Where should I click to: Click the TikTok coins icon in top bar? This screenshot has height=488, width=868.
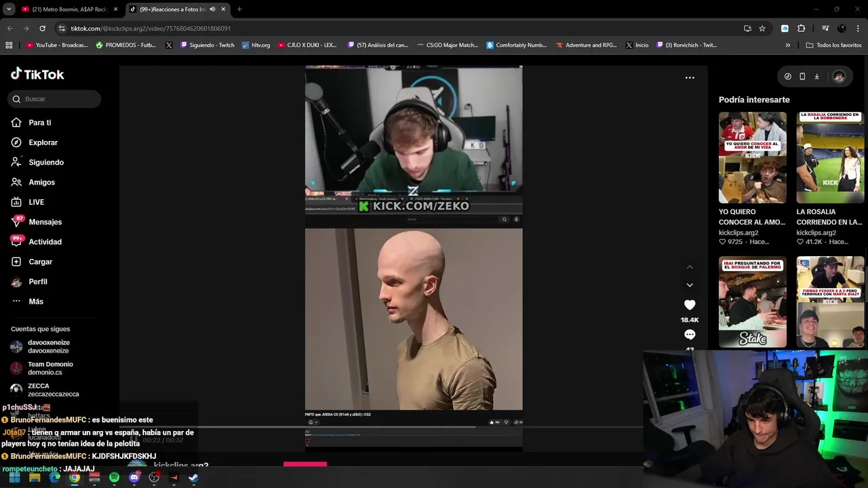(x=787, y=77)
